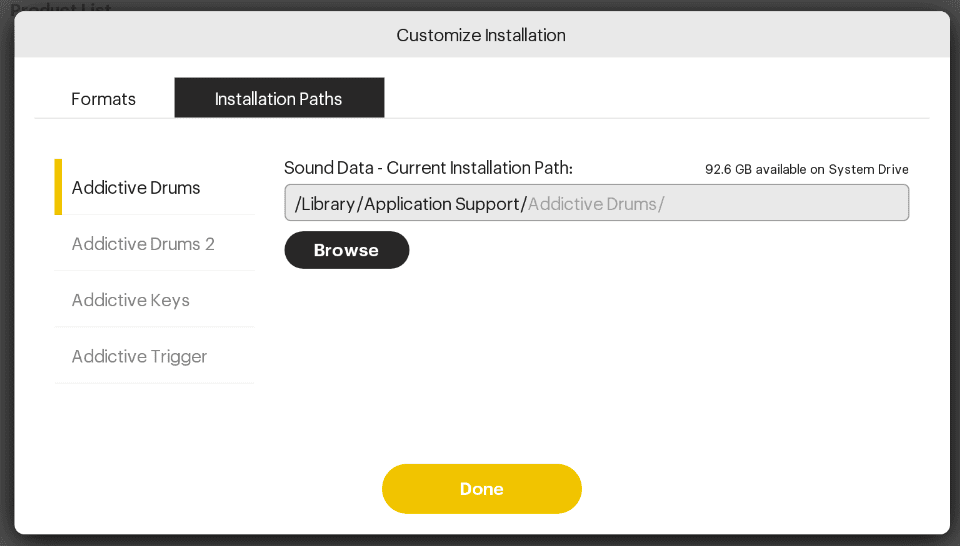This screenshot has height=546, width=960.
Task: Click the empty panel area beneath Browse
Action: (x=596, y=361)
